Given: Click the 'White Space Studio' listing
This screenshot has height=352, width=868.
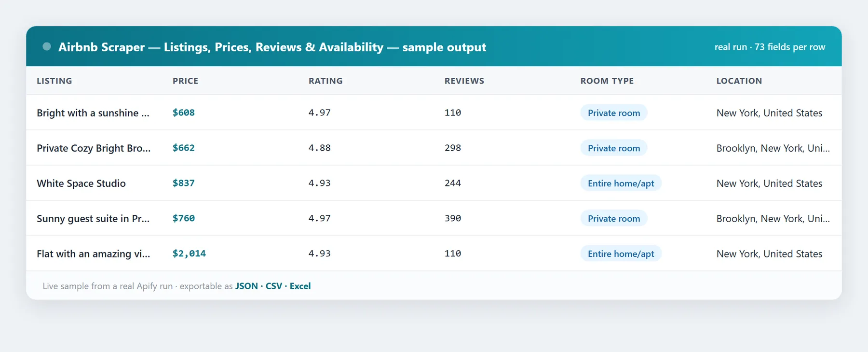Looking at the screenshot, I should click(x=81, y=183).
